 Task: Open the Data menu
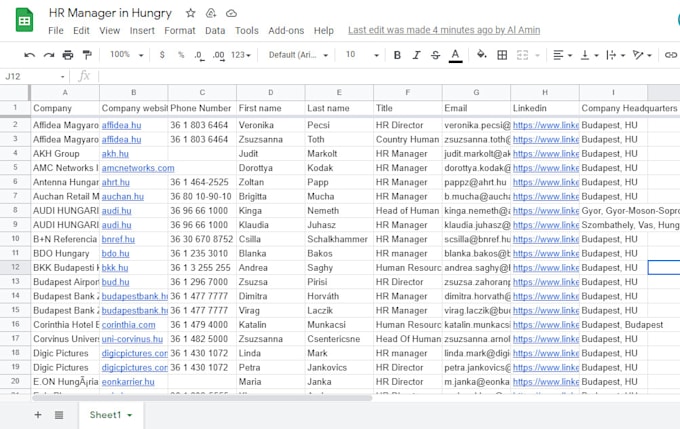tap(215, 30)
